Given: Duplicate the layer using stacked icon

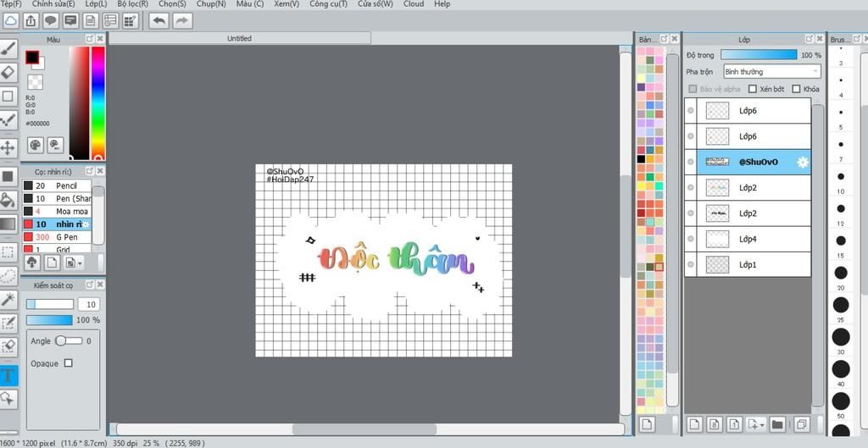Looking at the screenshot, I should coord(801,424).
